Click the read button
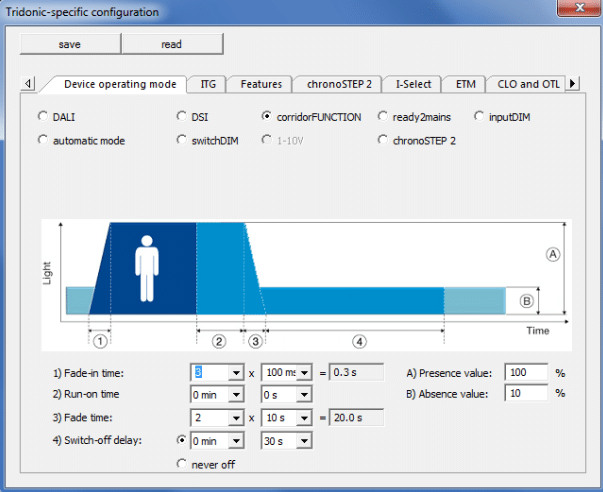This screenshot has width=603, height=492. tap(172, 44)
